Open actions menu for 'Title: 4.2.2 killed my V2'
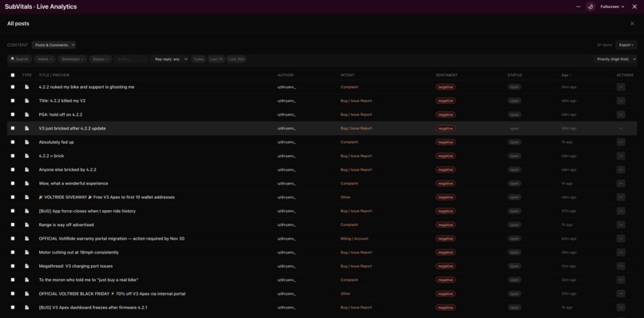This screenshot has height=318, width=644. tap(621, 101)
